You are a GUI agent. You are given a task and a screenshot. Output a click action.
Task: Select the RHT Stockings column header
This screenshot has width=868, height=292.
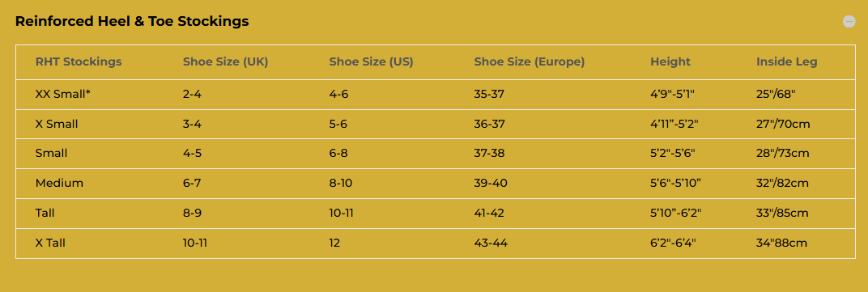point(79,62)
